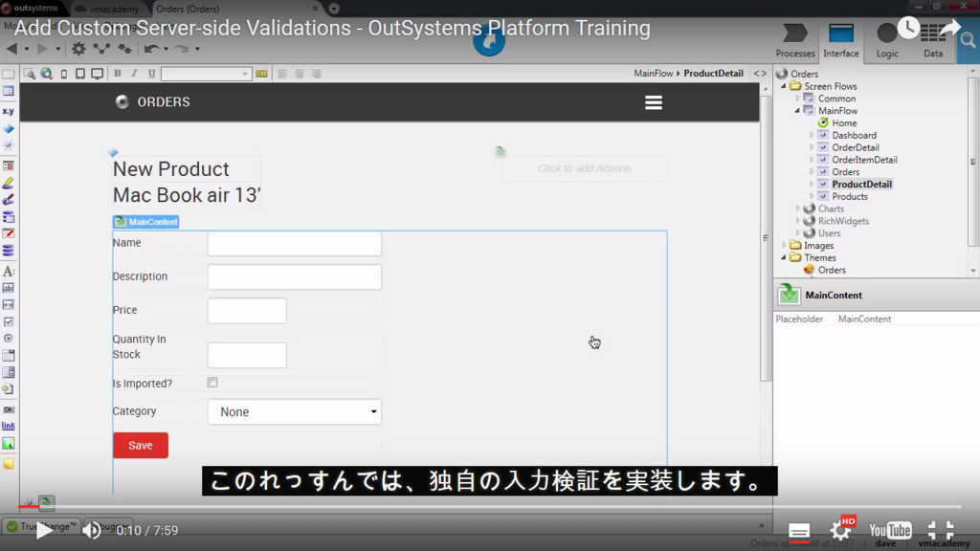This screenshot has width=980, height=551.
Task: Select the vmacademy tab
Action: [115, 9]
